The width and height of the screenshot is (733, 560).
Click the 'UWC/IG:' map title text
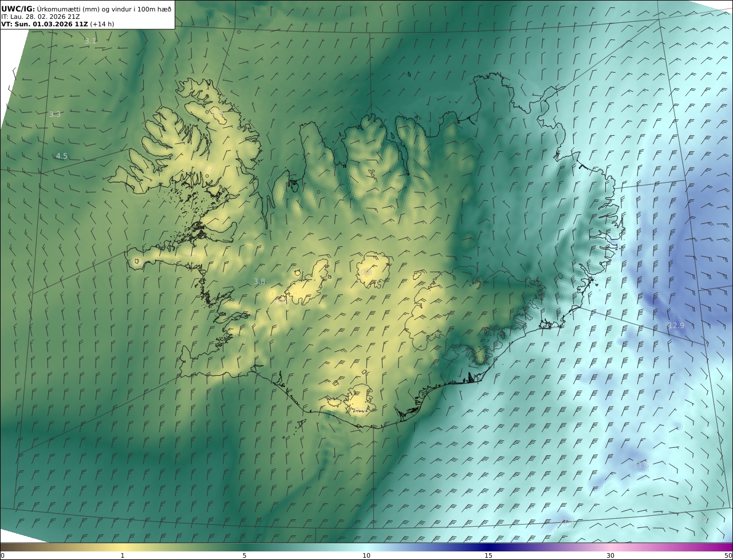tap(18, 9)
